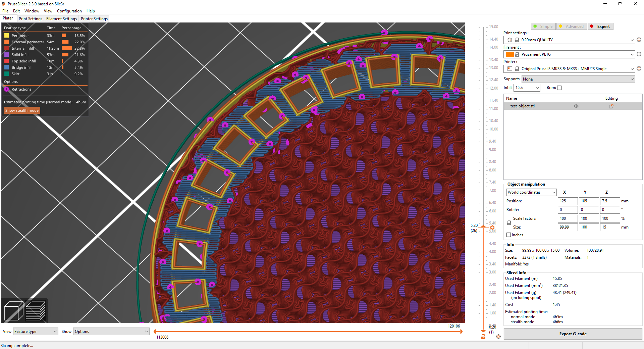Toggle visibility eye of test_object.stl
The height and width of the screenshot is (349, 644).
(x=576, y=106)
